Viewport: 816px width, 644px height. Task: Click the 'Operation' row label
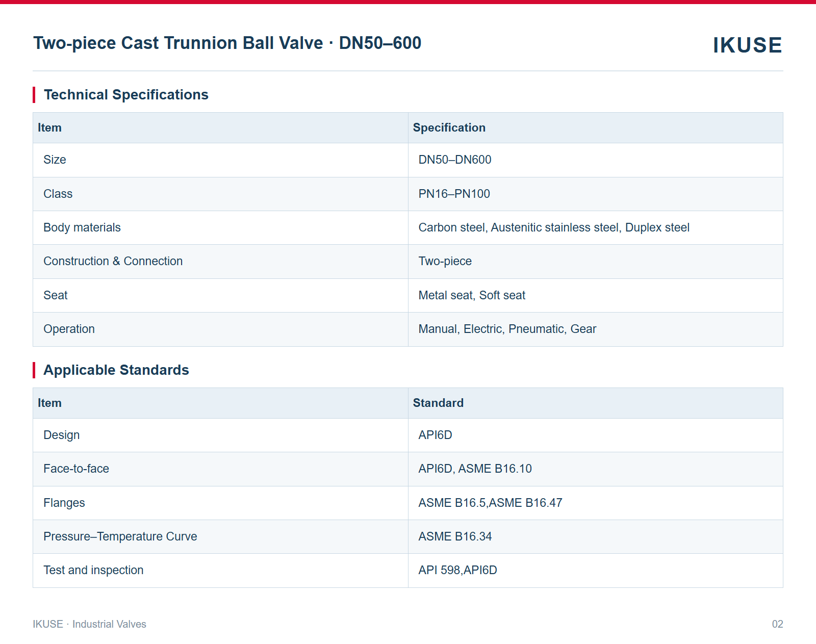click(69, 329)
